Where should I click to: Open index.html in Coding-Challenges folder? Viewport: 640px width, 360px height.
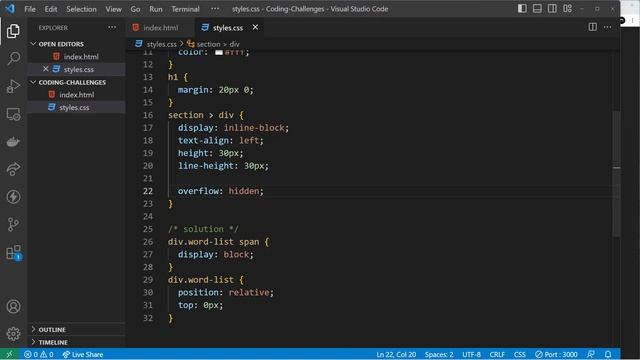[x=76, y=94]
